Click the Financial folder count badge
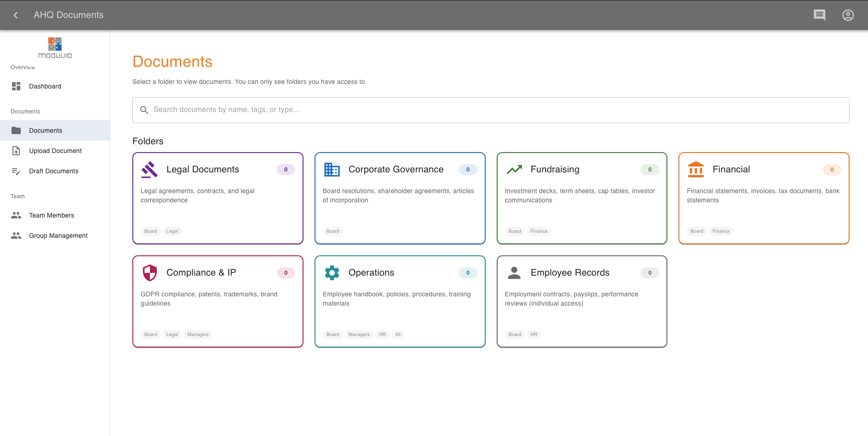 (x=832, y=170)
